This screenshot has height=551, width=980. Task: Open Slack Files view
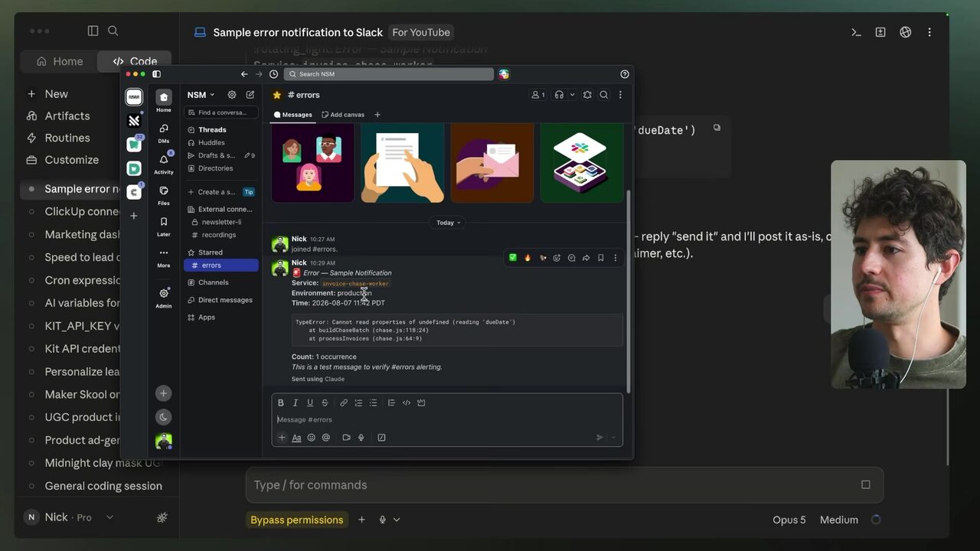pos(164,194)
